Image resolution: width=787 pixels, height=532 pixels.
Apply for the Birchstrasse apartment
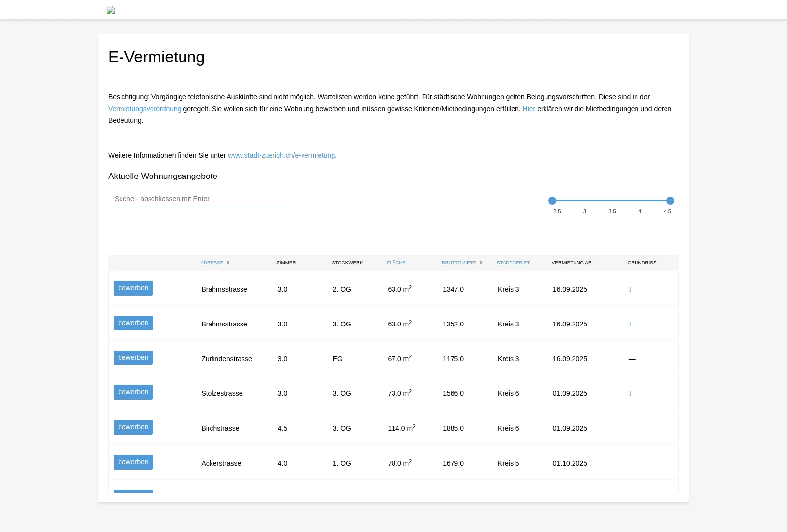[x=133, y=427]
